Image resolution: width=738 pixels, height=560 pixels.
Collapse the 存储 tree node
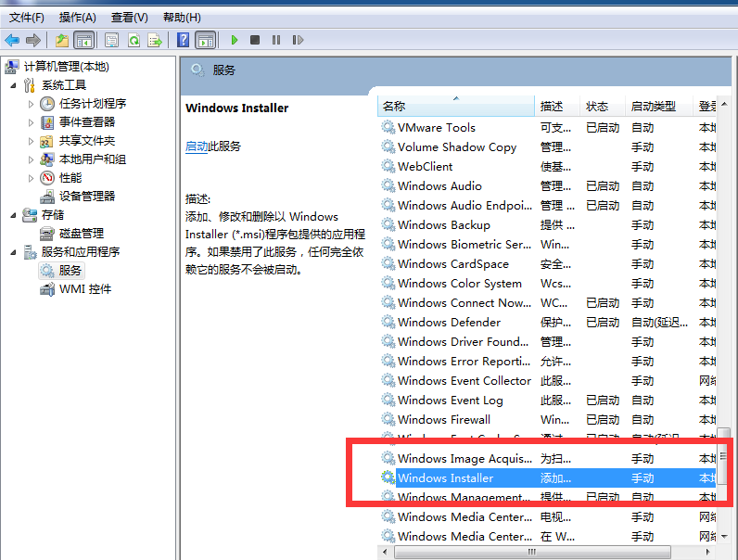pyautogui.click(x=13, y=215)
